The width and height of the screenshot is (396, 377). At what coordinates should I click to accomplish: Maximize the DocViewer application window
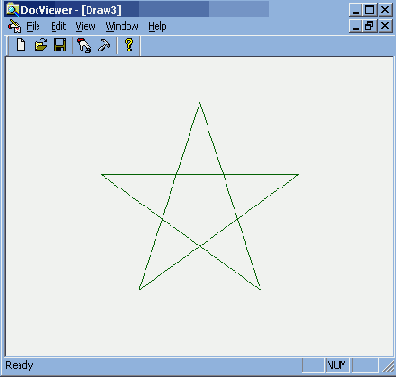(x=370, y=10)
